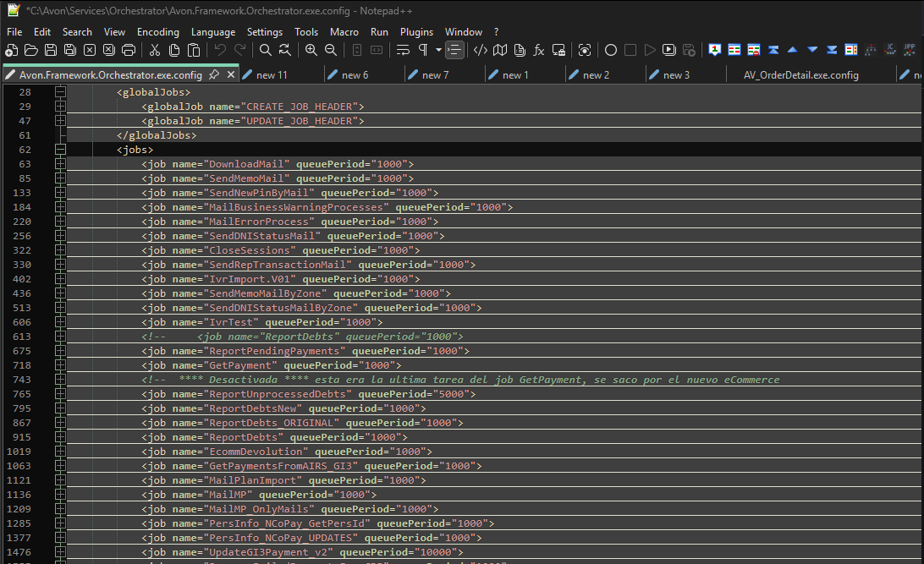Screen dimensions: 924x564
Task: Click the Open file folder icon
Action: pos(31,50)
